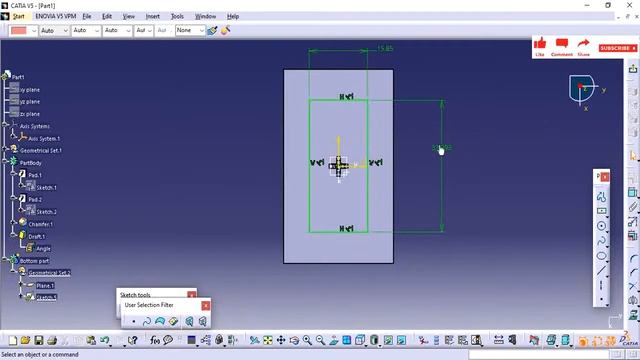The image size is (640, 360).
Task: Select the Ellipse tool in the profile palette
Action: pos(601,256)
